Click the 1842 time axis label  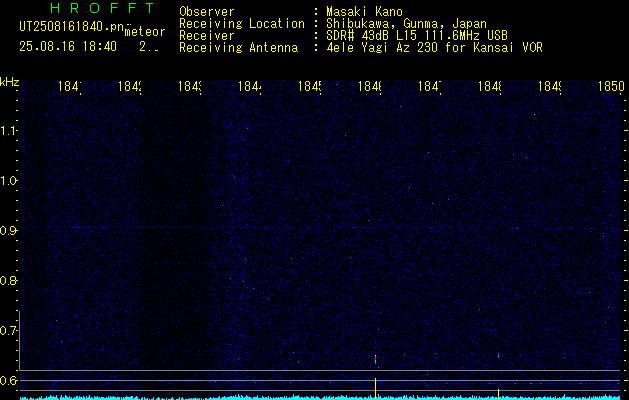click(130, 86)
